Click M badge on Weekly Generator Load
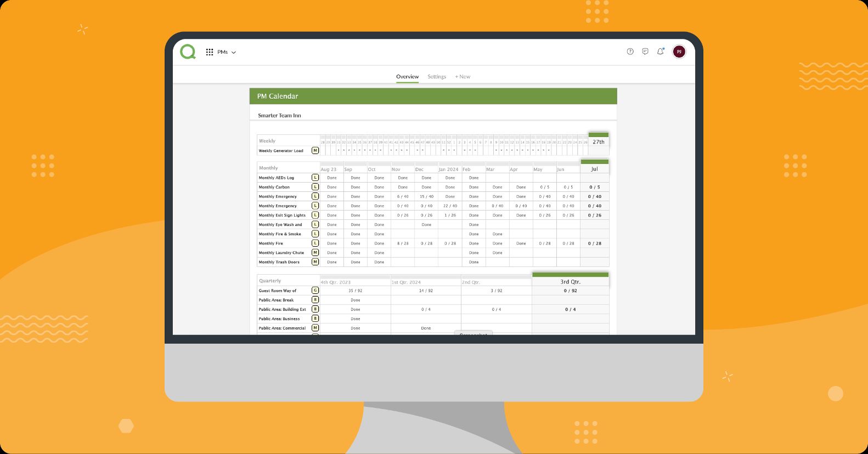 315,150
